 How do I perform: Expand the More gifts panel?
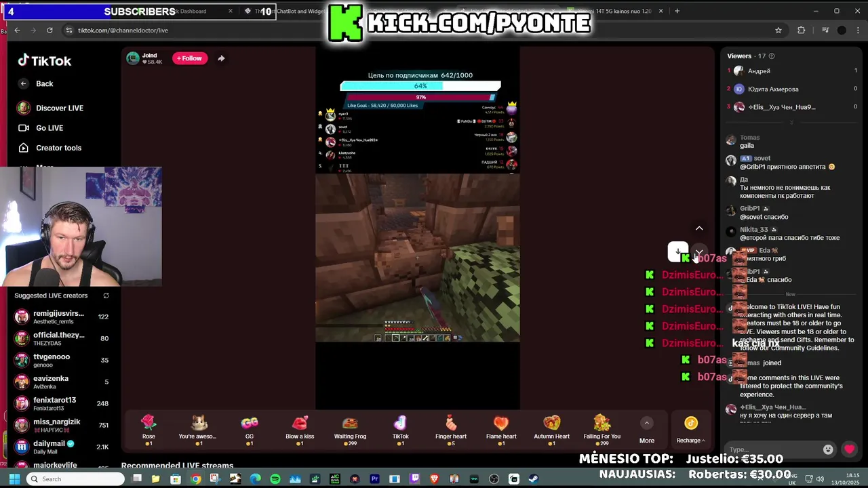click(x=647, y=430)
